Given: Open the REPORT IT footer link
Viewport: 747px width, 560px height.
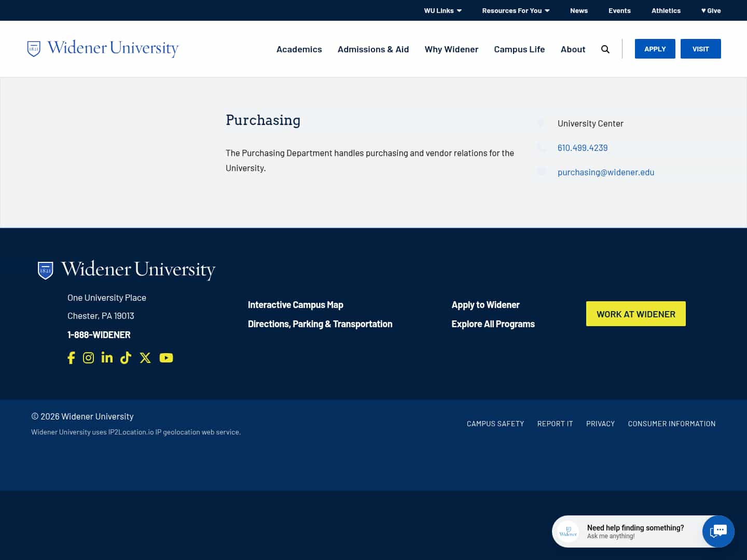Looking at the screenshot, I should click(555, 424).
